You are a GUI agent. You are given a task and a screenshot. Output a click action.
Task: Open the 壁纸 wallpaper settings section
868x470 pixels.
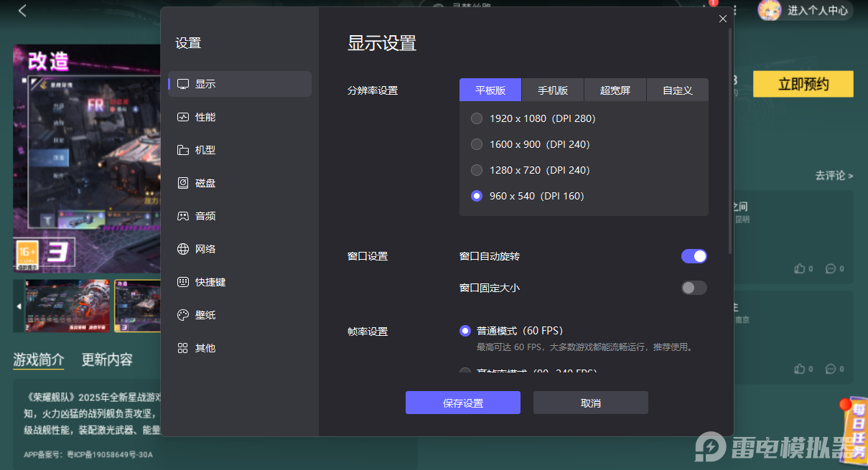pos(240,315)
